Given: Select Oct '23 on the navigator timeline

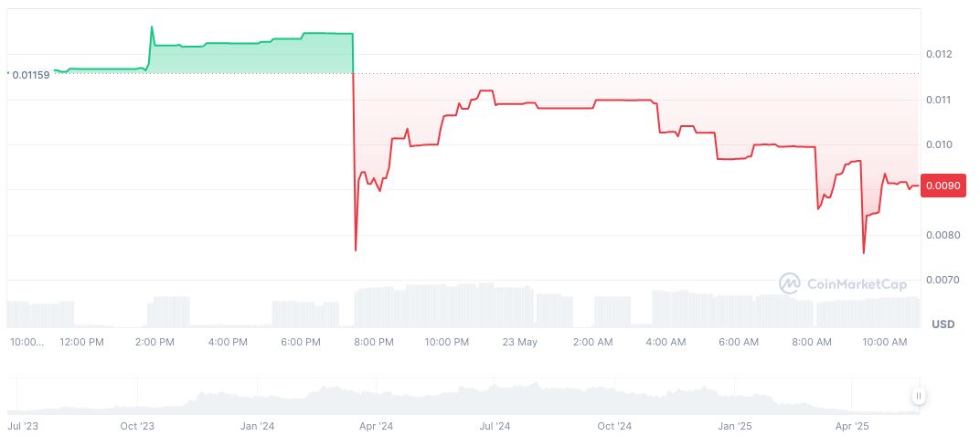Looking at the screenshot, I should pyautogui.click(x=137, y=426).
